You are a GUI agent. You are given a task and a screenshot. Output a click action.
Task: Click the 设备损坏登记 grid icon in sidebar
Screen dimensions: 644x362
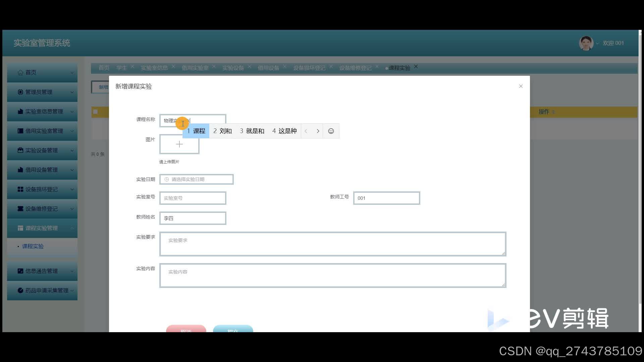20,189
